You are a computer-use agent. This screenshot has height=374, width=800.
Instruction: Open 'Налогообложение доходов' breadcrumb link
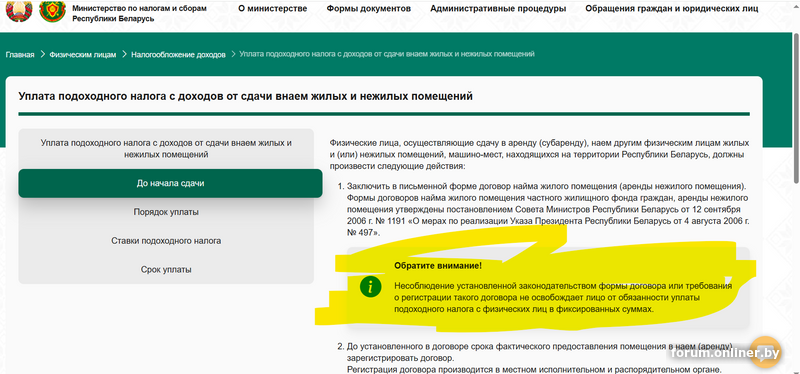tap(178, 55)
